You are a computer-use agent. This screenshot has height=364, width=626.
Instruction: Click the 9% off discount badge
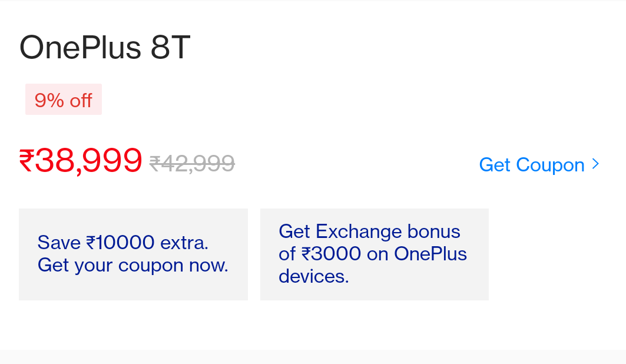tap(64, 100)
